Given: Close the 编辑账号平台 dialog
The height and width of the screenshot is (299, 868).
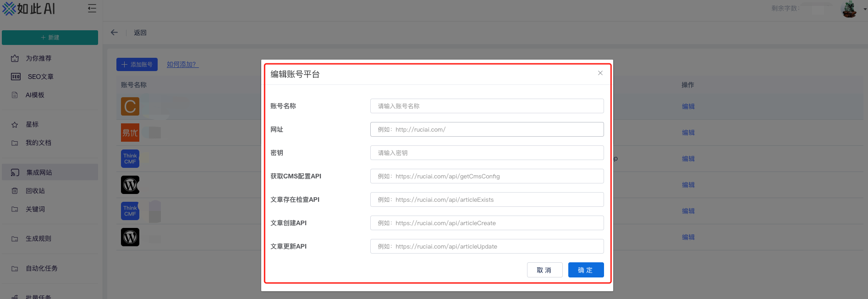Looking at the screenshot, I should (x=600, y=73).
